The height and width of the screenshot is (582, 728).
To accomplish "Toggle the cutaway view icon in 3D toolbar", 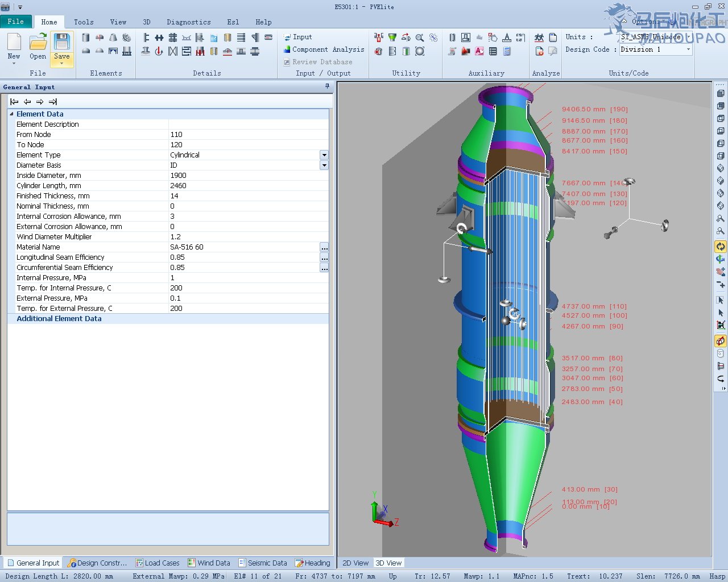I will click(x=721, y=341).
